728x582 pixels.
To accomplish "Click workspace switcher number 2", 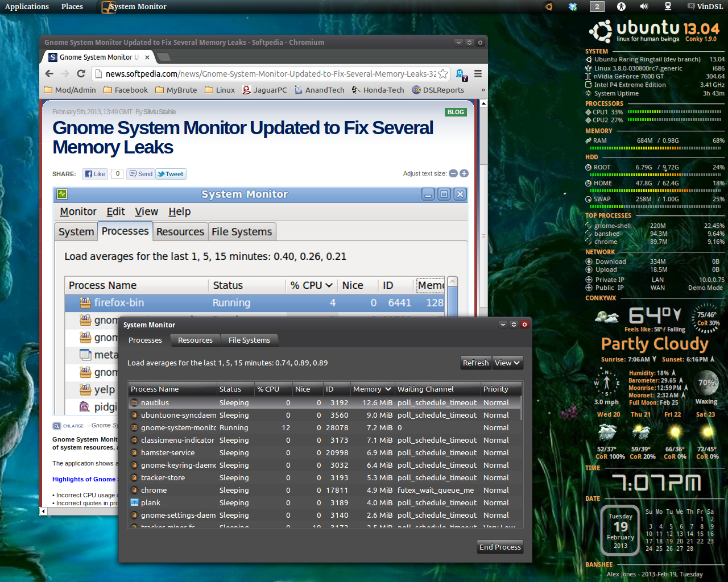I will [597, 7].
